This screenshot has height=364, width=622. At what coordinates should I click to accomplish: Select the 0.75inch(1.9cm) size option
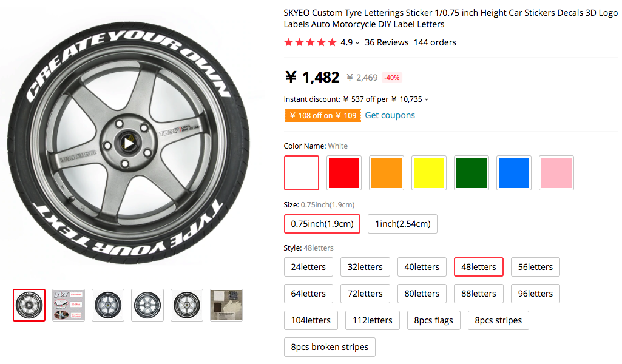click(x=322, y=224)
